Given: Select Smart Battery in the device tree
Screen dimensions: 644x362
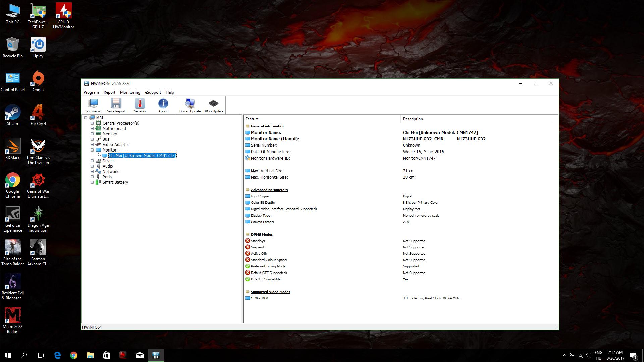Looking at the screenshot, I should pos(115,182).
